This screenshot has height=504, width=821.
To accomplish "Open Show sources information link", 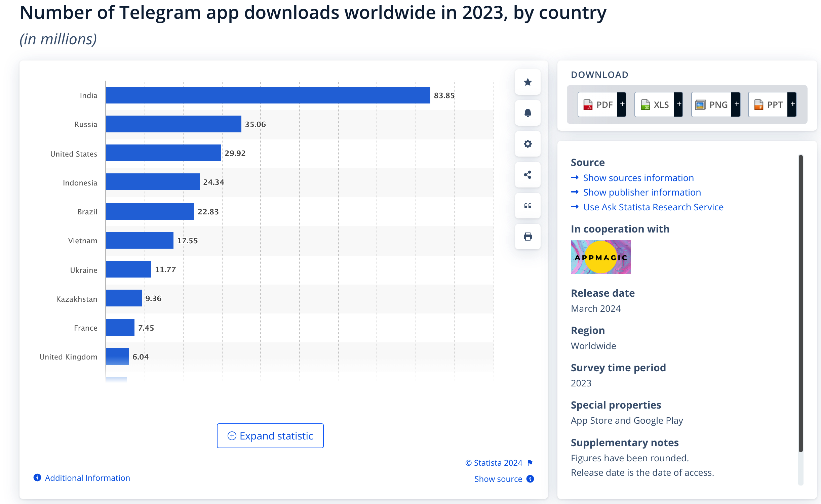I will click(638, 178).
